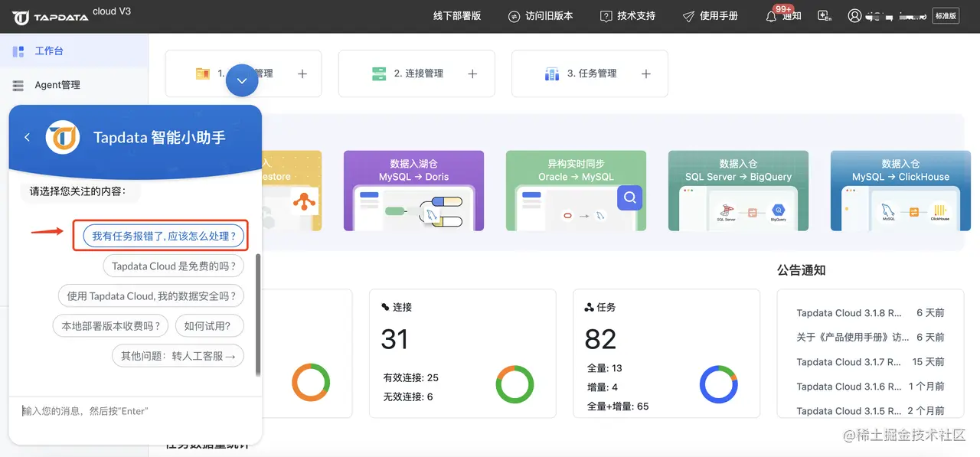Open the SQL Server → BigQuery template card
Viewport: 980px width, 457px height.
pos(738,191)
